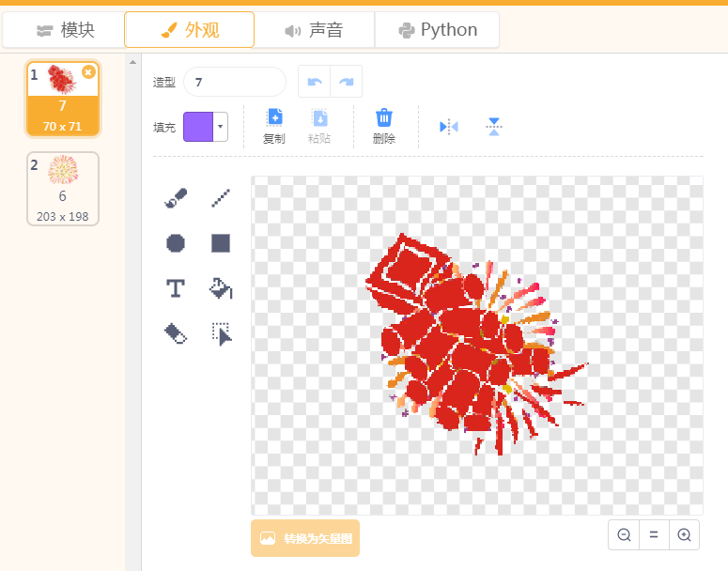Switch to the 声音 tab

click(x=315, y=30)
